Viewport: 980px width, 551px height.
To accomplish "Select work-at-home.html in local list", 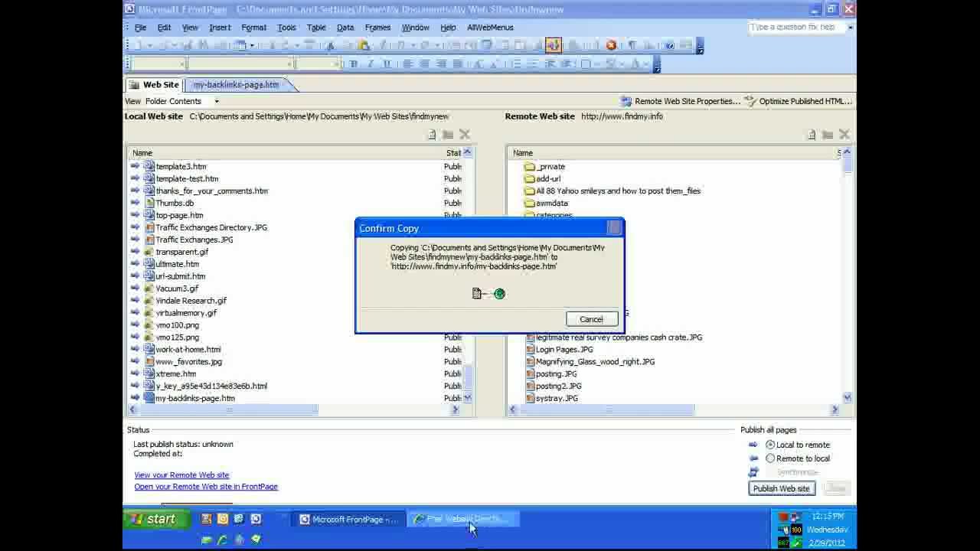I will tap(188, 350).
